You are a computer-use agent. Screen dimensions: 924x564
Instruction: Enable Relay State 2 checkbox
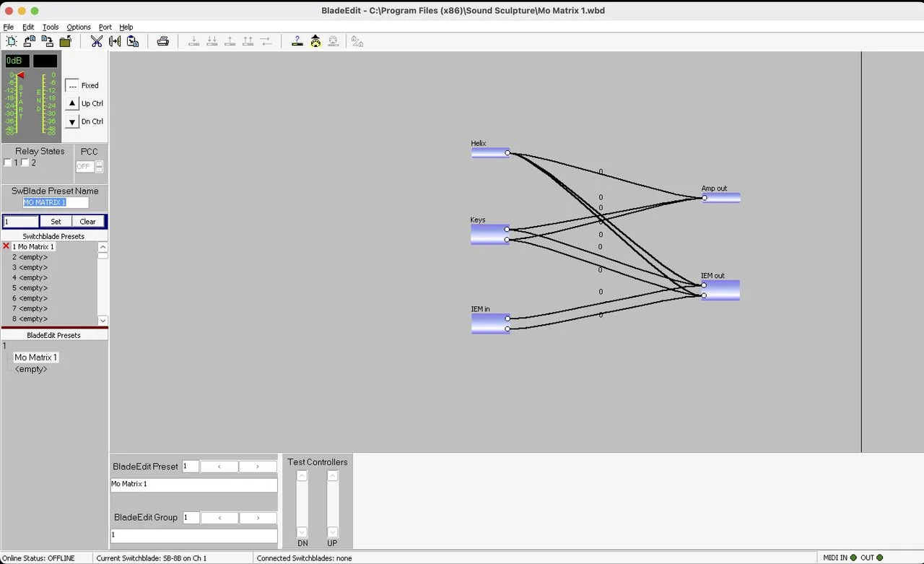25,162
